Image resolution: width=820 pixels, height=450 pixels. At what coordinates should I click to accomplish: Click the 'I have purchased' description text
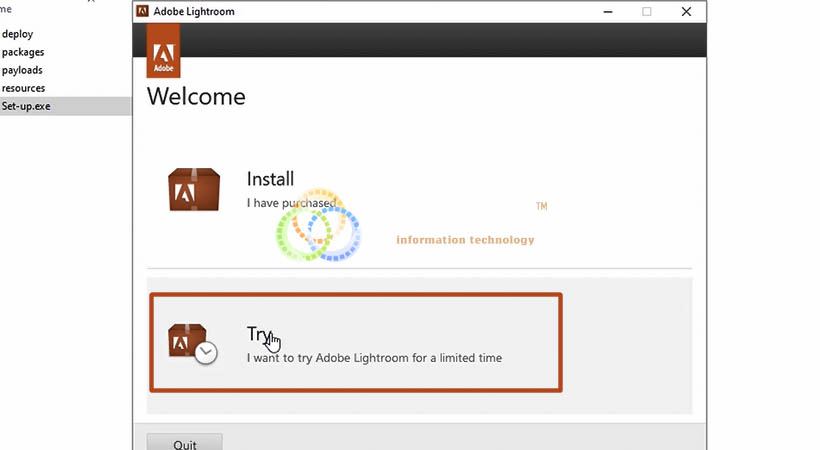click(x=291, y=203)
